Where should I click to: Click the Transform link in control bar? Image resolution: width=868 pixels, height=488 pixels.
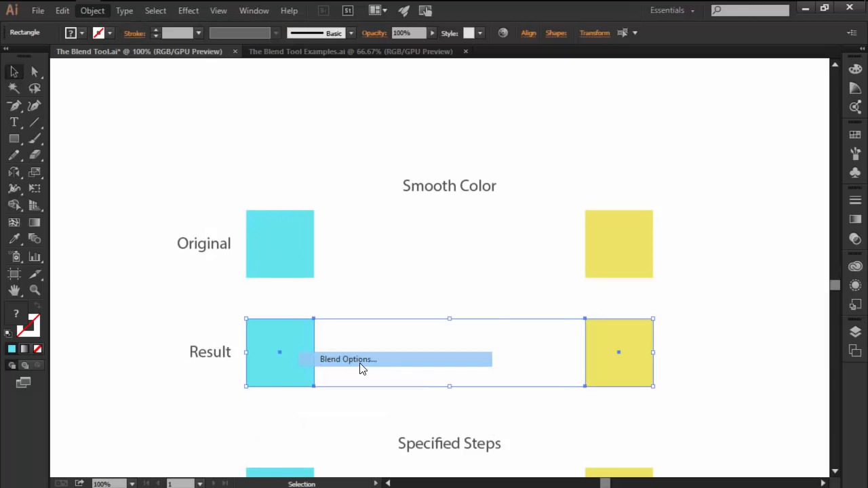594,33
